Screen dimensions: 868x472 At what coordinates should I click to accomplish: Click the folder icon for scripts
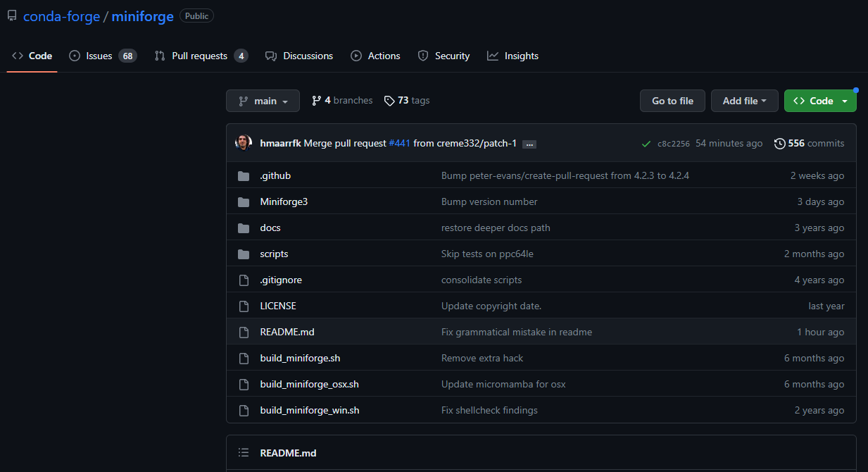[244, 254]
